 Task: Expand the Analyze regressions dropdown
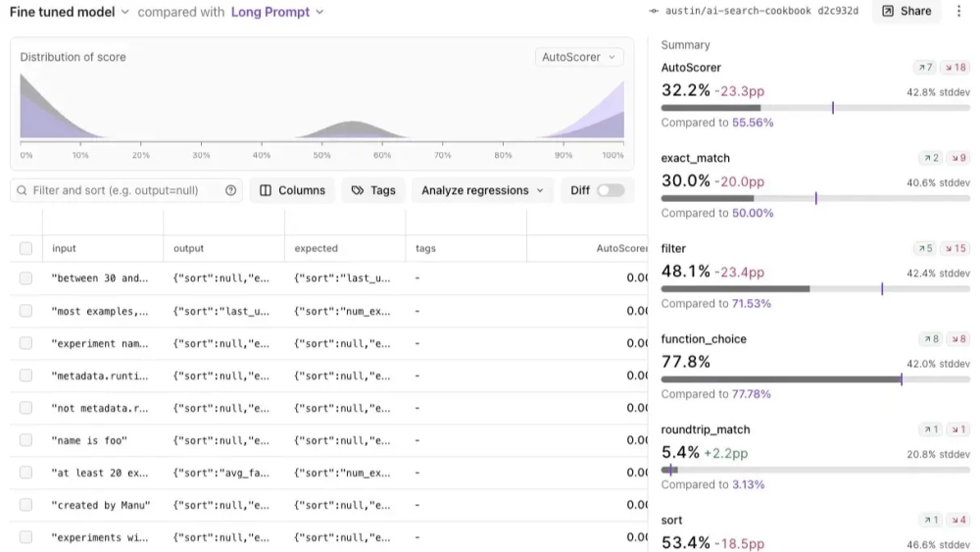[x=482, y=190]
